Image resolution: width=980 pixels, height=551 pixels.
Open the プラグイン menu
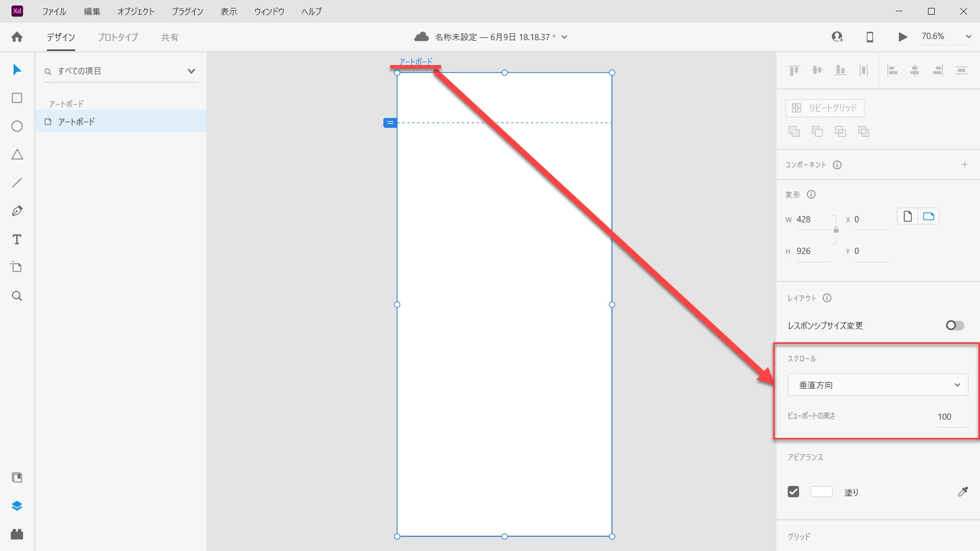tap(187, 11)
